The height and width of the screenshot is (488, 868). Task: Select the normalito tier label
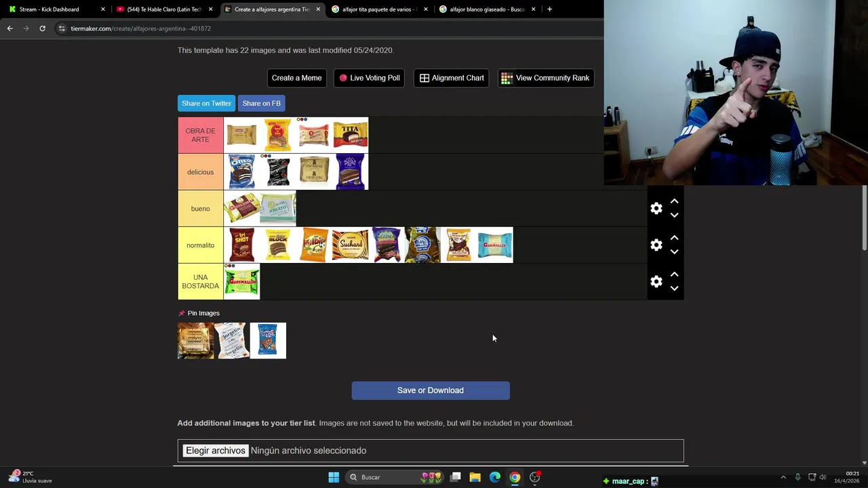tap(200, 245)
